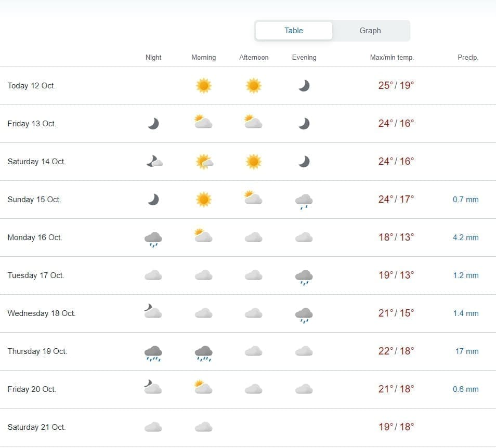Image resolution: width=496 pixels, height=448 pixels.
Task: Click the 17 mm precipitation value
Action: click(x=466, y=351)
